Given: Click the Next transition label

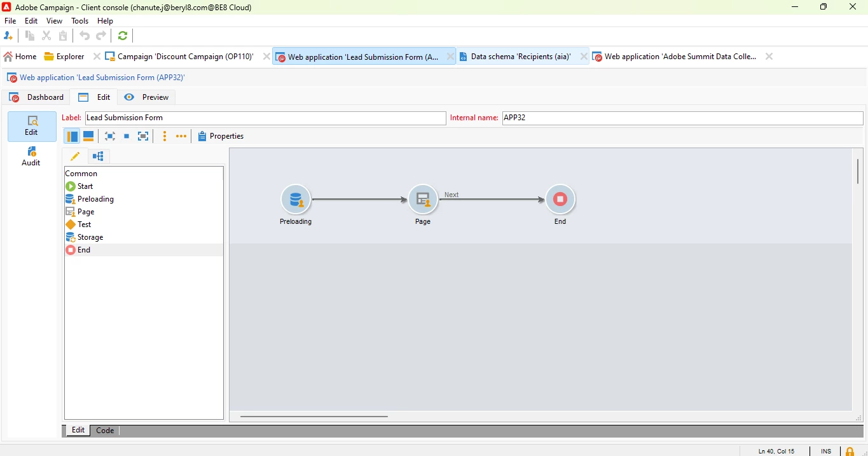Looking at the screenshot, I should (452, 195).
